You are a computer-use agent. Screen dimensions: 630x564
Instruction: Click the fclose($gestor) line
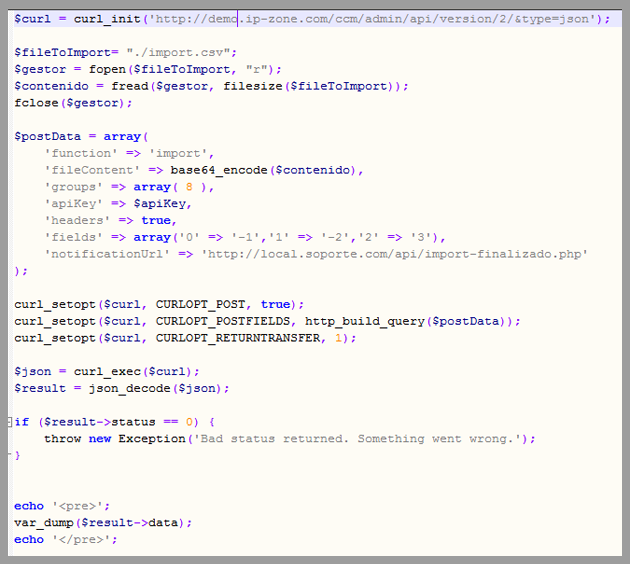click(x=73, y=103)
